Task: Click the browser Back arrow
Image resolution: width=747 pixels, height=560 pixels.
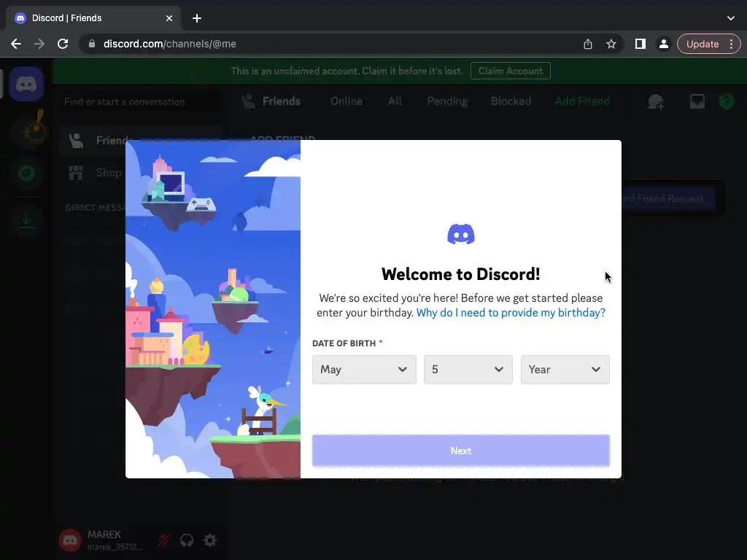Action: 16,44
